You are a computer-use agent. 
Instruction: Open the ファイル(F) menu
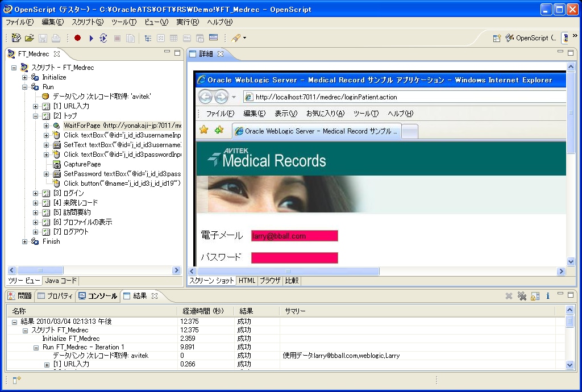(19, 22)
